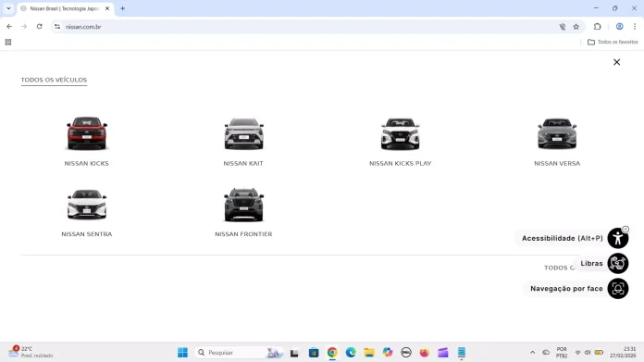Open the red Nissan Kicks thumbnail
The image size is (644, 362).
(x=87, y=133)
